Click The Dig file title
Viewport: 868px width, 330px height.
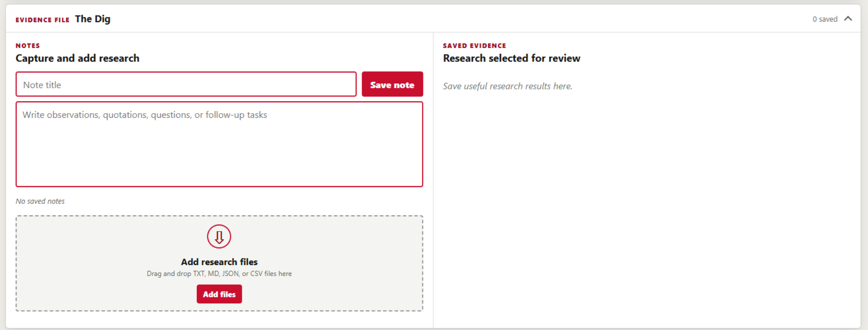pos(93,19)
